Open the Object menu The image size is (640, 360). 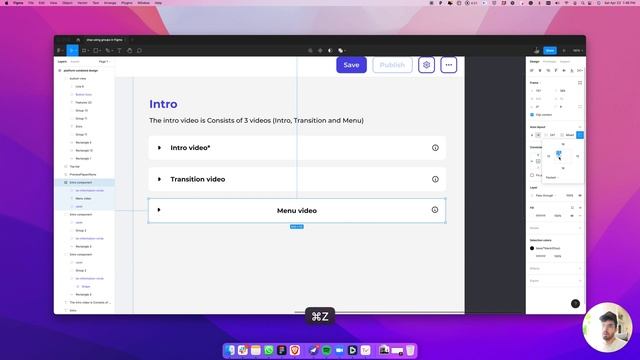point(67,3)
